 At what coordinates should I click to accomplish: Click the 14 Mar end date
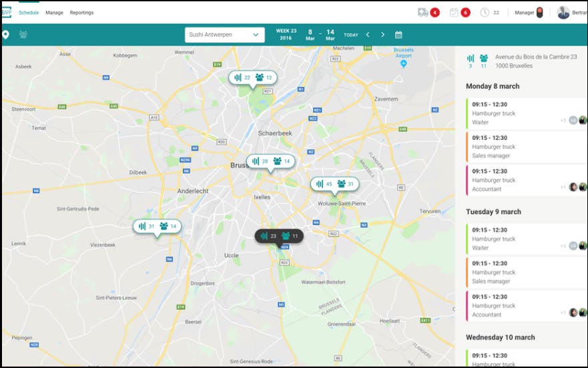[x=330, y=35]
